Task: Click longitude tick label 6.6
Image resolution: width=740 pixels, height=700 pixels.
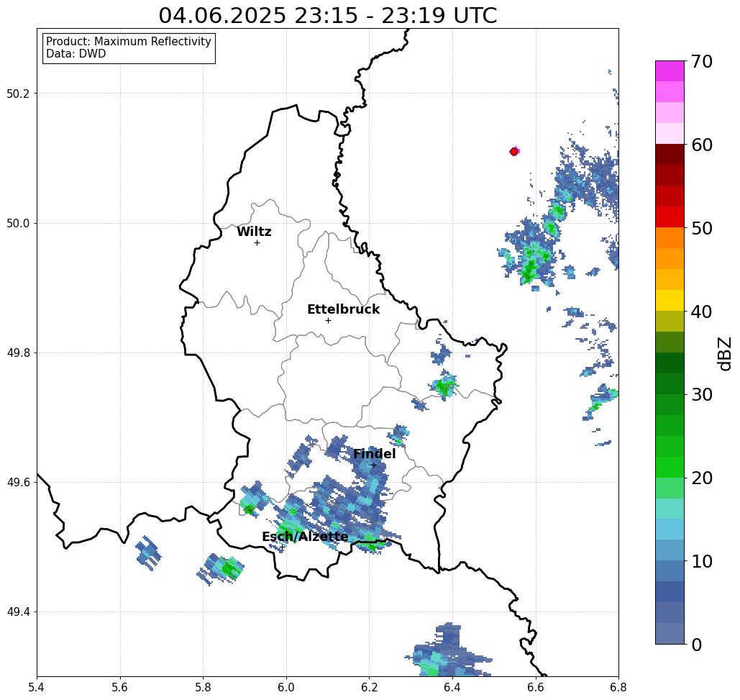Action: 535,687
